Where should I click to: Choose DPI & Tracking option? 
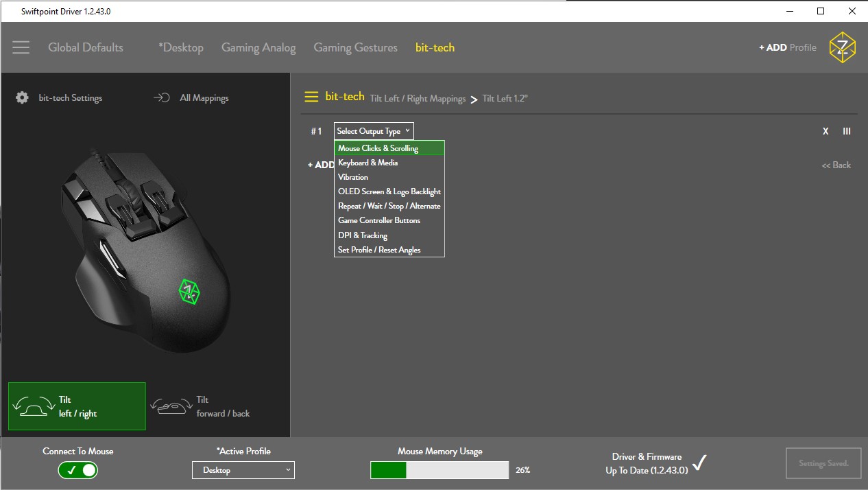pyautogui.click(x=389, y=235)
